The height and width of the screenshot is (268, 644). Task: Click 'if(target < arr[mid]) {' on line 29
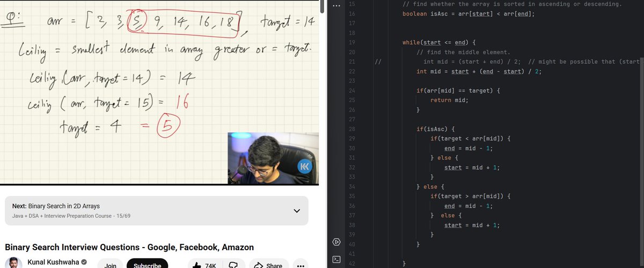pyautogui.click(x=470, y=139)
